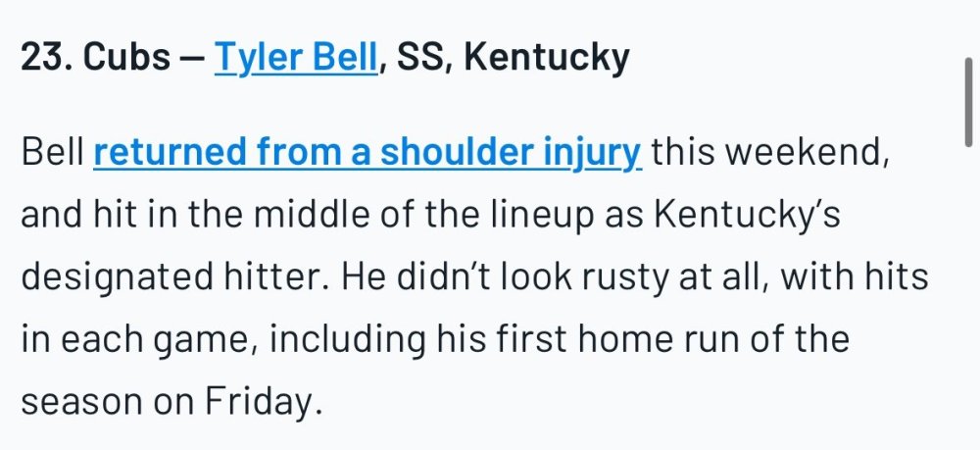The image size is (980, 450).
Task: Click the word 'Bell' starting the paragraph
Action: pos(52,154)
